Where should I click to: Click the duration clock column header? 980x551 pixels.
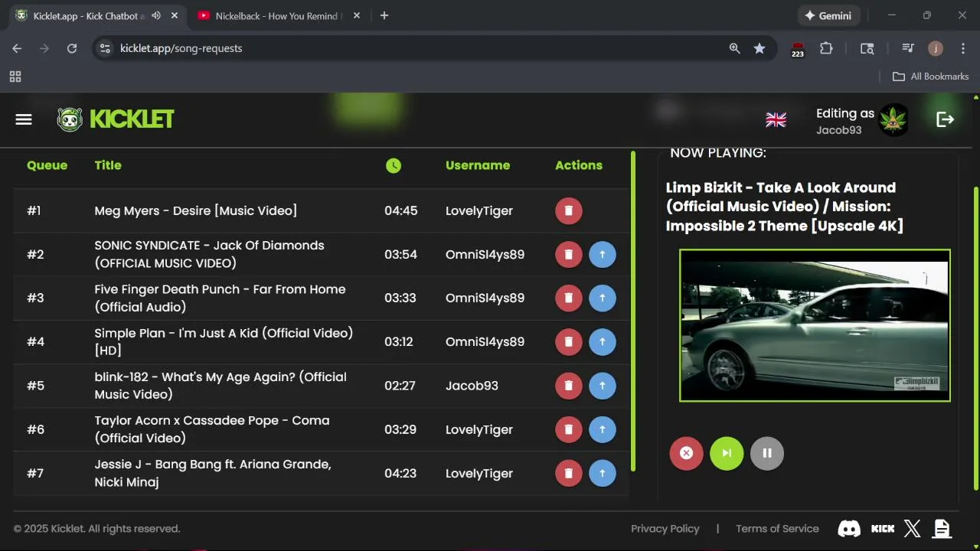tap(394, 165)
